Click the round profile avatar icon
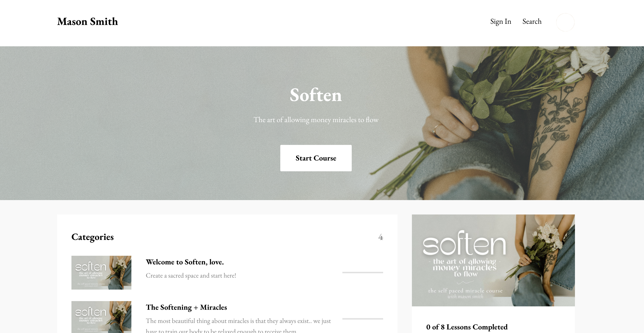This screenshot has height=333, width=644. pyautogui.click(x=565, y=22)
